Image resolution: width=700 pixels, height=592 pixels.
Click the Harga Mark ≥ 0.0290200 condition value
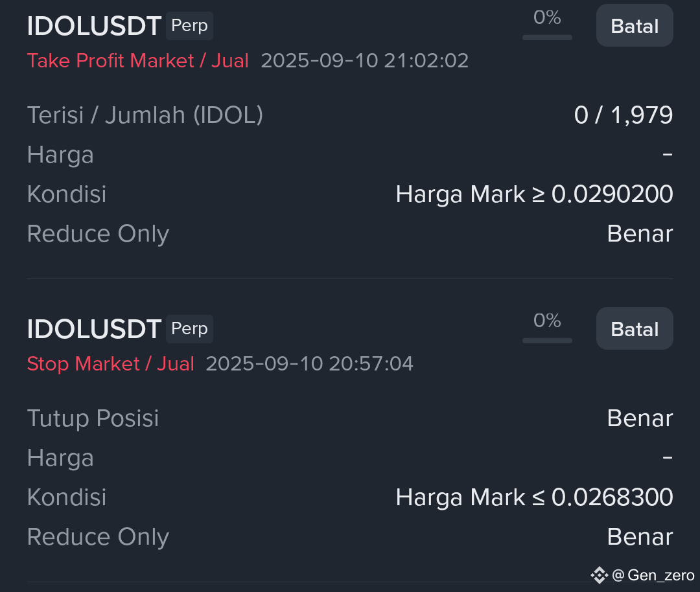point(534,194)
